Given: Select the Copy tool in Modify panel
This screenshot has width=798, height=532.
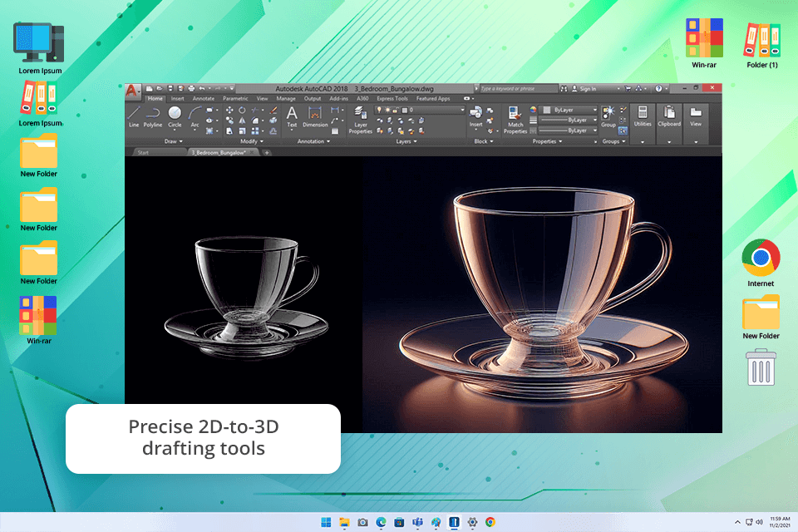Looking at the screenshot, I should (229, 121).
